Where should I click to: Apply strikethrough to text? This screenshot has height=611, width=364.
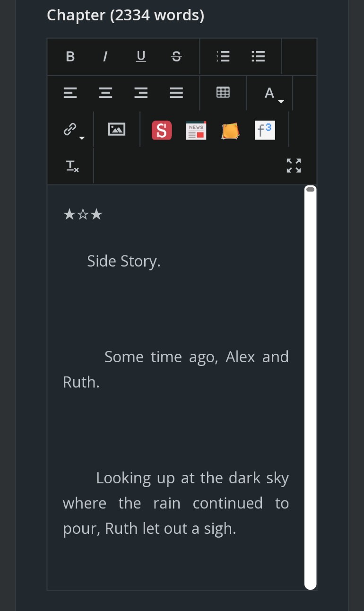pyautogui.click(x=176, y=57)
